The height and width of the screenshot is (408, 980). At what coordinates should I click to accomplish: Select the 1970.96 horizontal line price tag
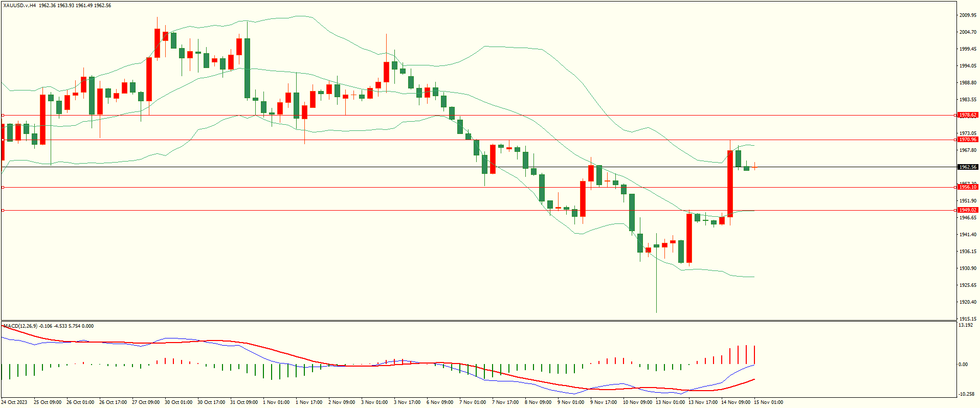(968, 140)
